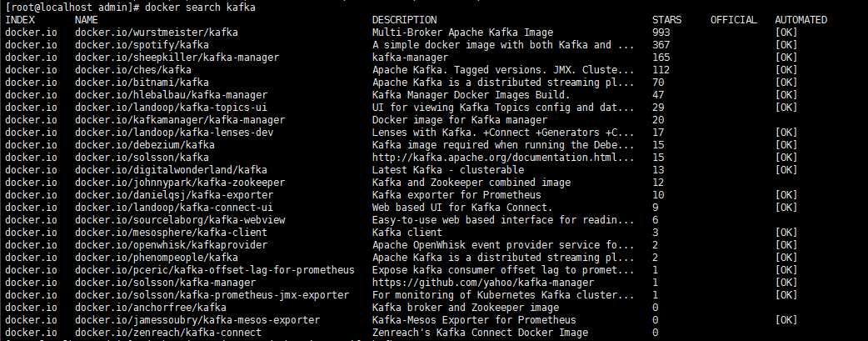
Task: Select docker.io/wurstmeister/kafka image name
Action: (x=156, y=33)
